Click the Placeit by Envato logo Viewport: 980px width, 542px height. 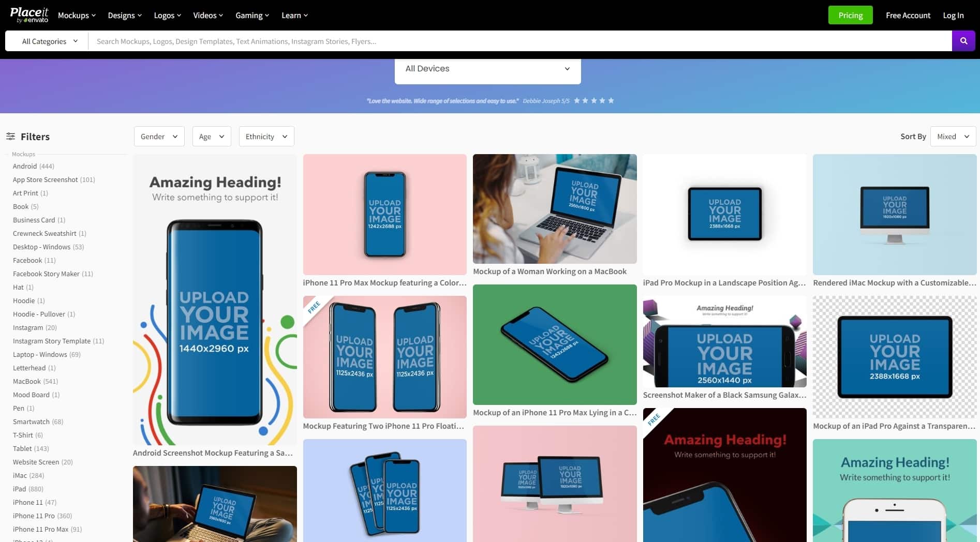(29, 15)
